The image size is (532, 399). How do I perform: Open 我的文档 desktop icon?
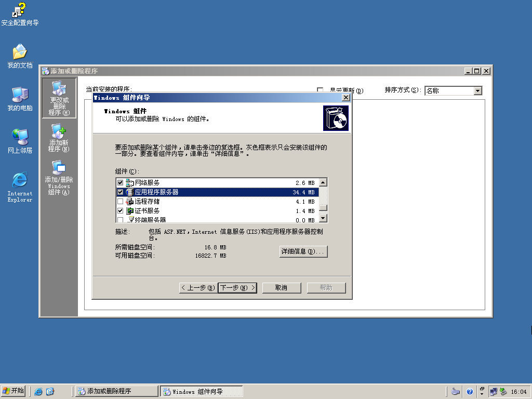(20, 56)
